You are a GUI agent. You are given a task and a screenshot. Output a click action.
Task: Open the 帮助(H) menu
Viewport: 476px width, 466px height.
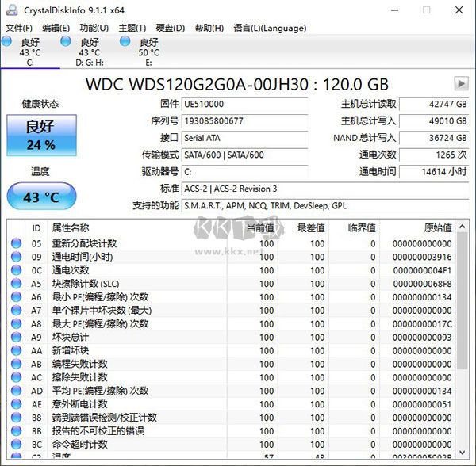click(x=209, y=29)
